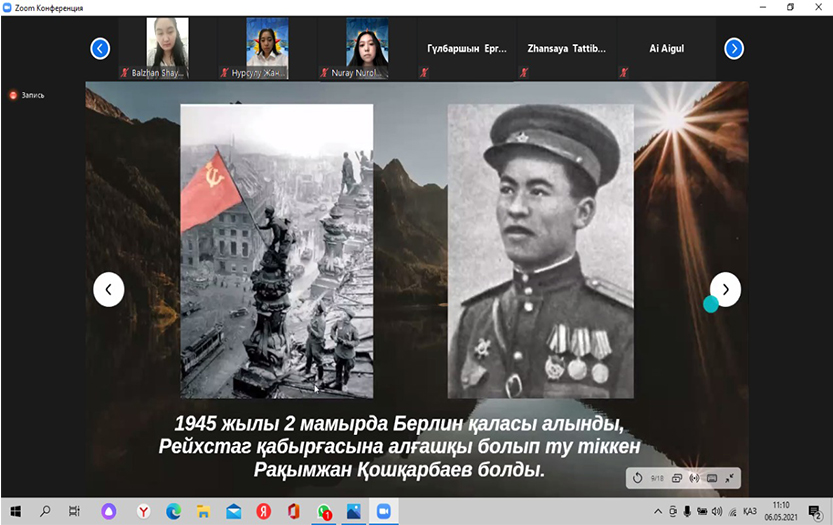Click the Zoom Конференция title bar icon

point(7,7)
